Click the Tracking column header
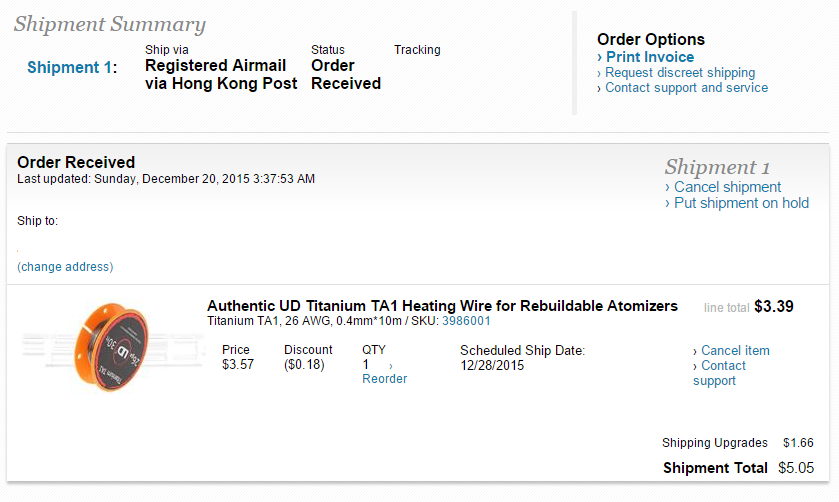839x502 pixels. [417, 50]
